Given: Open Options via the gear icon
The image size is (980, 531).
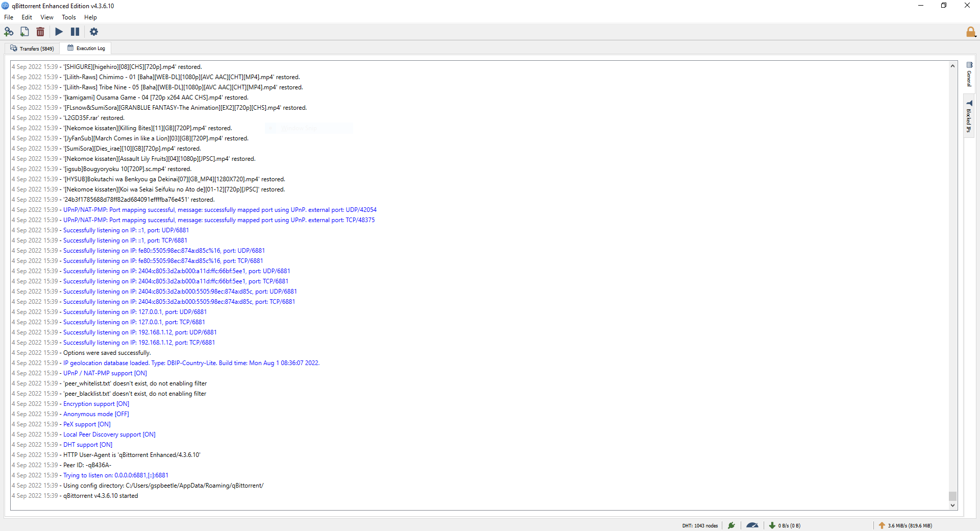Looking at the screenshot, I should coord(94,32).
